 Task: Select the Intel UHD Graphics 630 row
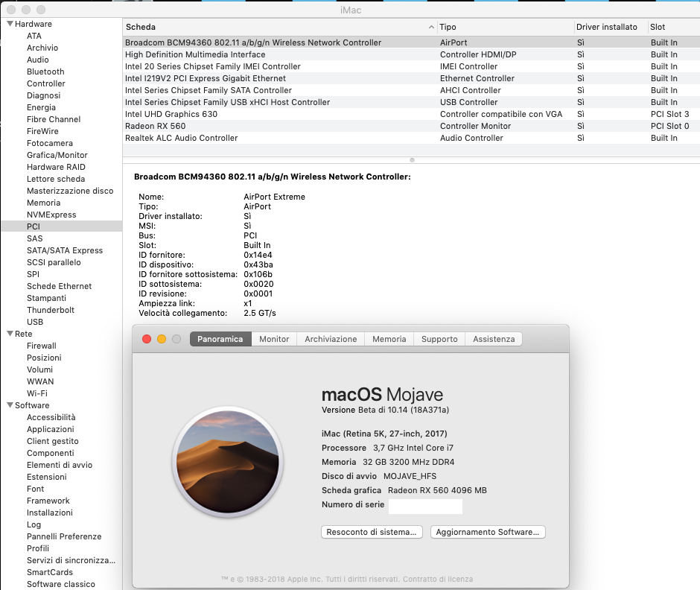(x=411, y=114)
